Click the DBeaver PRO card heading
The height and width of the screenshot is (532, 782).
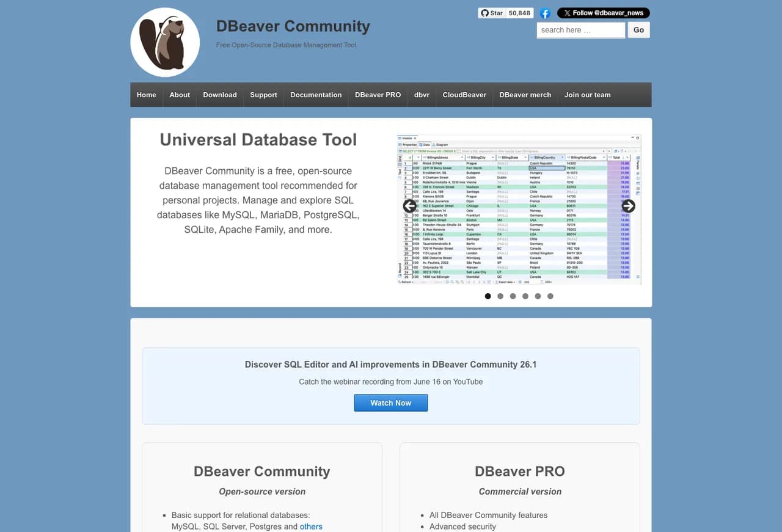pos(520,472)
